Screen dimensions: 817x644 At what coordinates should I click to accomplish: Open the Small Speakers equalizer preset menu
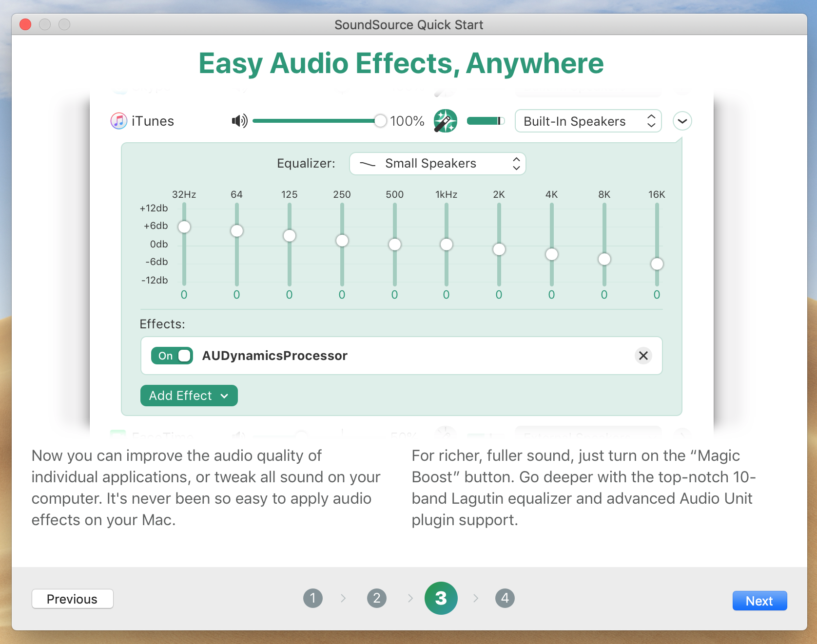pyautogui.click(x=437, y=163)
